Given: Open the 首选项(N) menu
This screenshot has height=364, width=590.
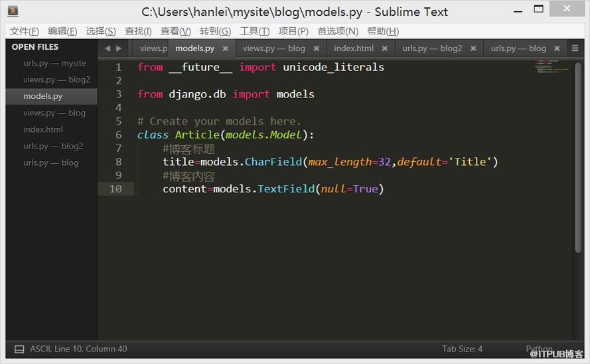Looking at the screenshot, I should [x=338, y=31].
